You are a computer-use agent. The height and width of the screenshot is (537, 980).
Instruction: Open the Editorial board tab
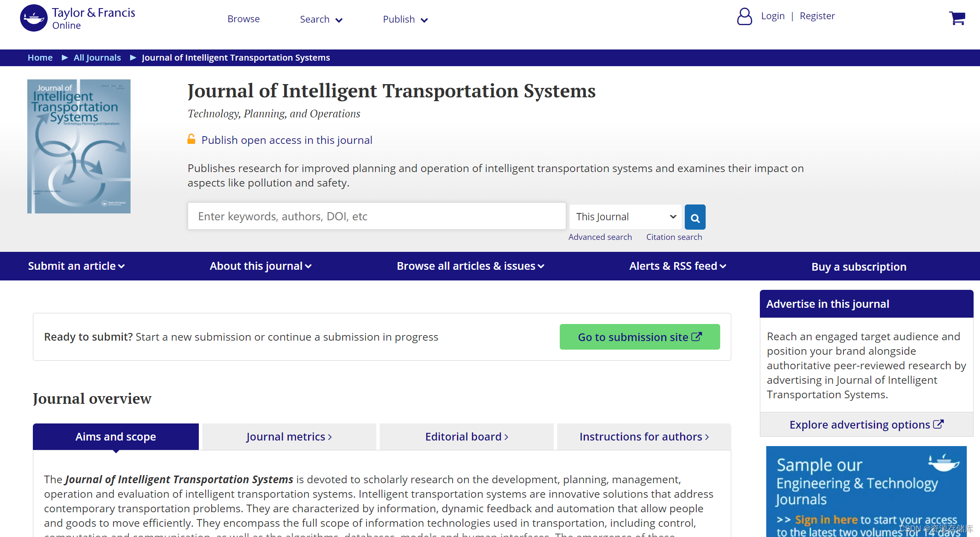pyautogui.click(x=466, y=437)
